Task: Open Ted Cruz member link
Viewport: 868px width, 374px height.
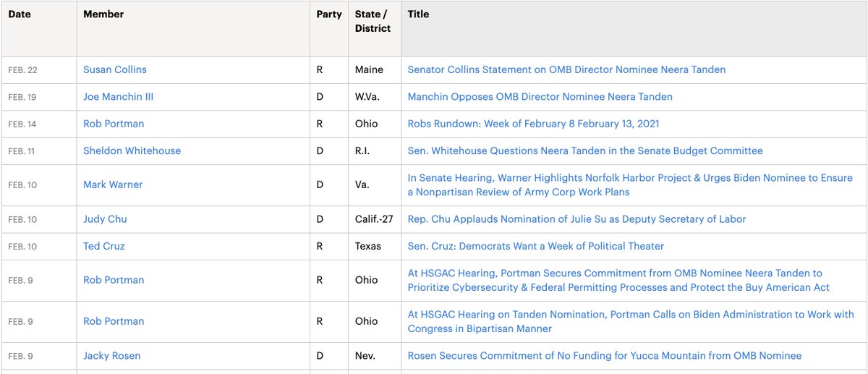Action: [104, 246]
